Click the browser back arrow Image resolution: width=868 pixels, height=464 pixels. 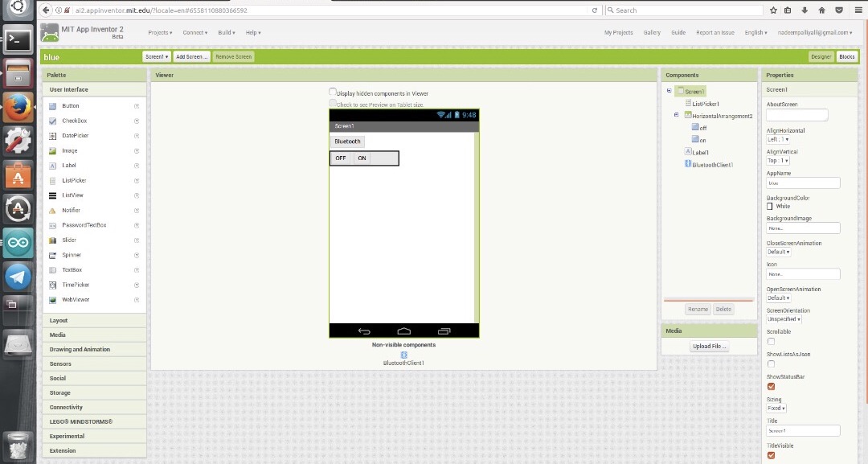tap(47, 10)
